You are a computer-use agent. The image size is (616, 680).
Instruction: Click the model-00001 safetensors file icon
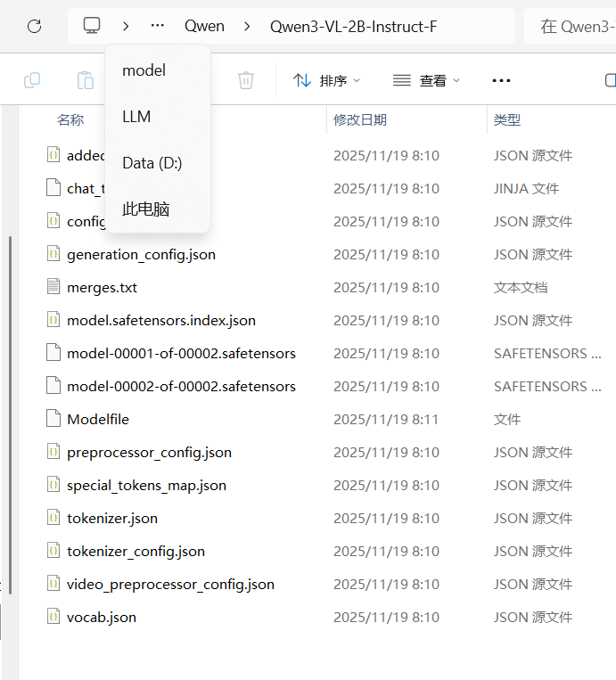point(53,352)
